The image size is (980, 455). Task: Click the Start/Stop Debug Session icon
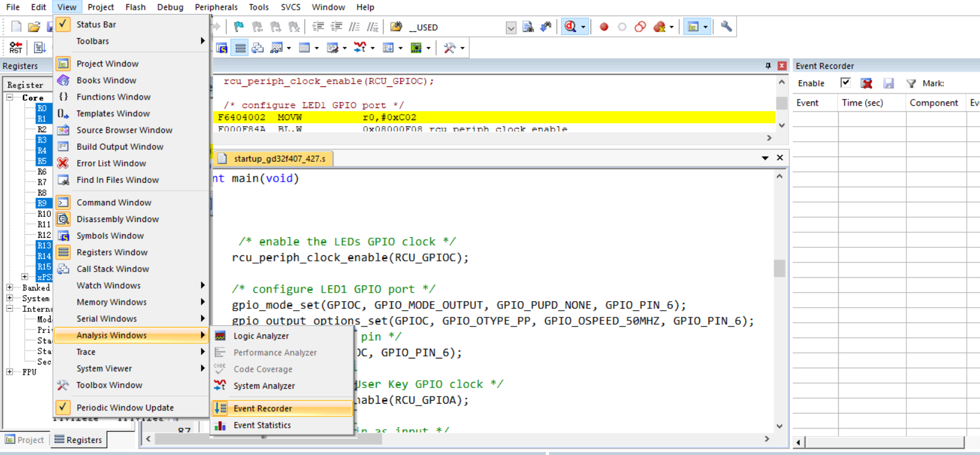click(x=570, y=27)
